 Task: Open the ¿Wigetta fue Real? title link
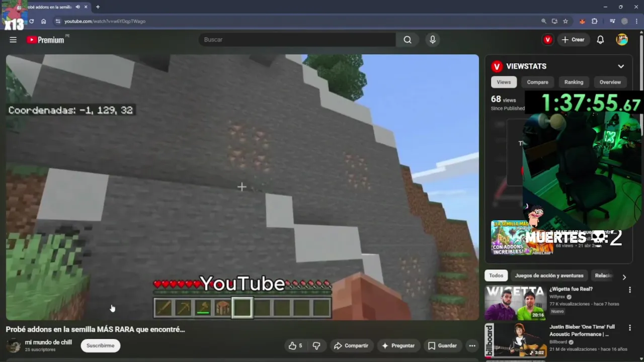tap(571, 289)
